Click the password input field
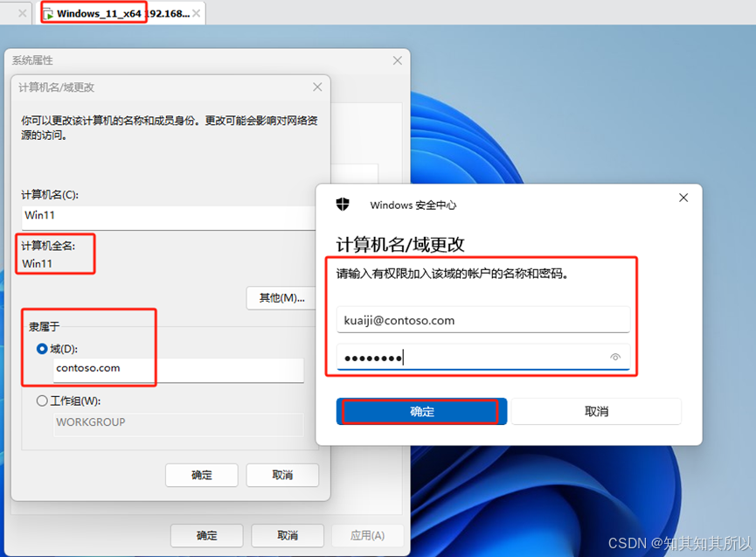The height and width of the screenshot is (557, 756). pos(483,358)
